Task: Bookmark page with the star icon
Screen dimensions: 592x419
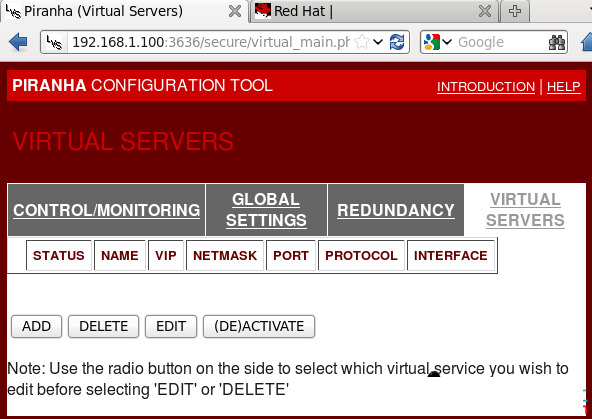Action: tap(362, 42)
